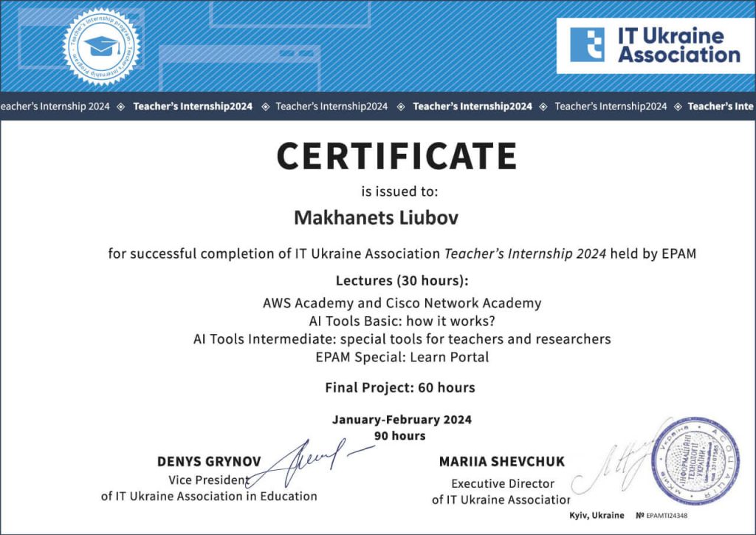Click the "Lectures (30 hours):" subheading
The height and width of the screenshot is (535, 756).
pos(402,280)
